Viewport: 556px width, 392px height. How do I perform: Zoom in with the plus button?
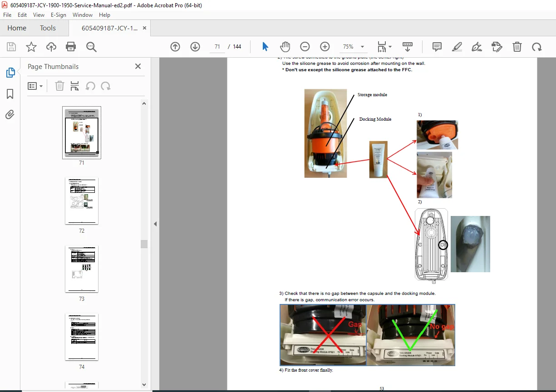click(x=325, y=47)
